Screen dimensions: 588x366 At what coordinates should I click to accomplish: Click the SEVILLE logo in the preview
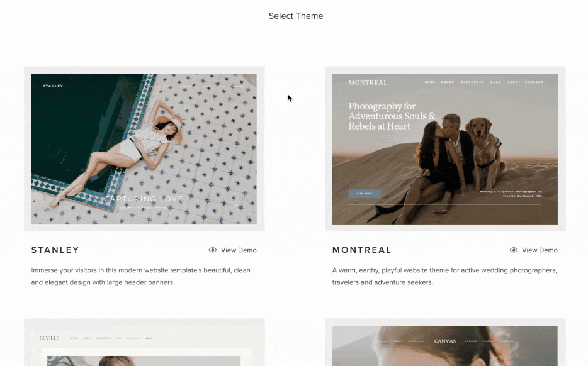click(x=50, y=338)
